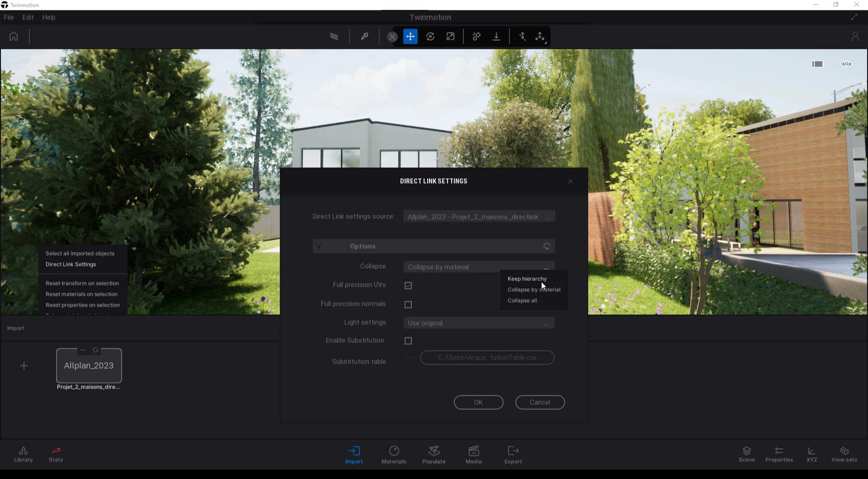
Task: Switch to the Populate tab
Action: tap(434, 455)
